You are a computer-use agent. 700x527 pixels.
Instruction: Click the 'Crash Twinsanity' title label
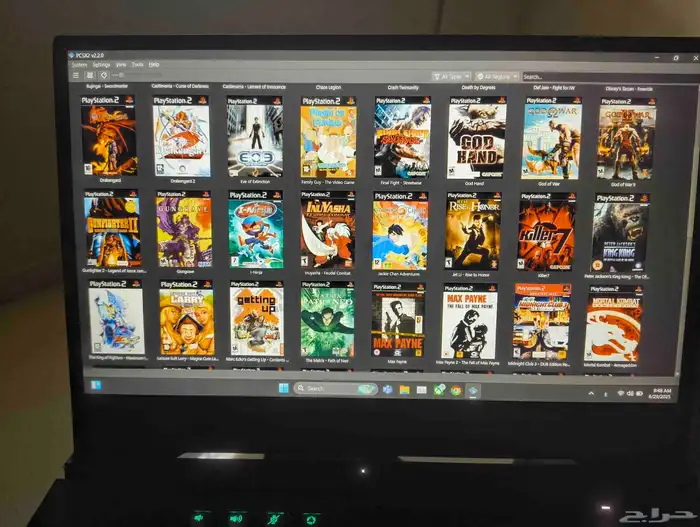pyautogui.click(x=403, y=88)
